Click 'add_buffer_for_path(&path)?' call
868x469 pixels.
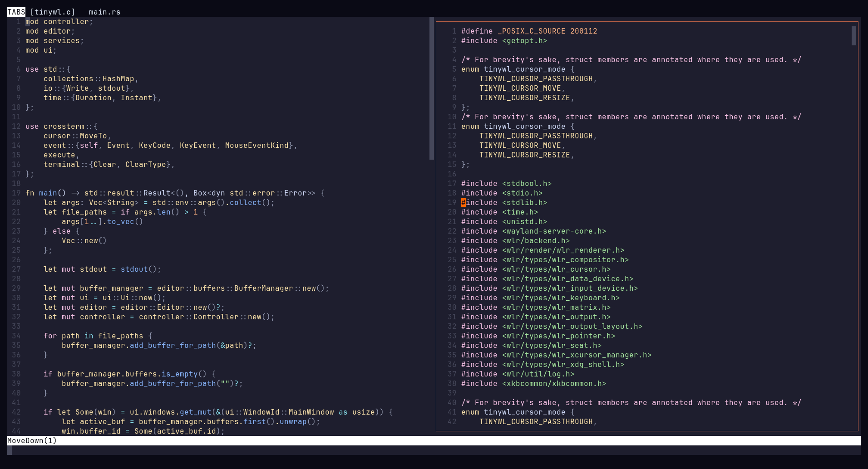click(x=191, y=345)
